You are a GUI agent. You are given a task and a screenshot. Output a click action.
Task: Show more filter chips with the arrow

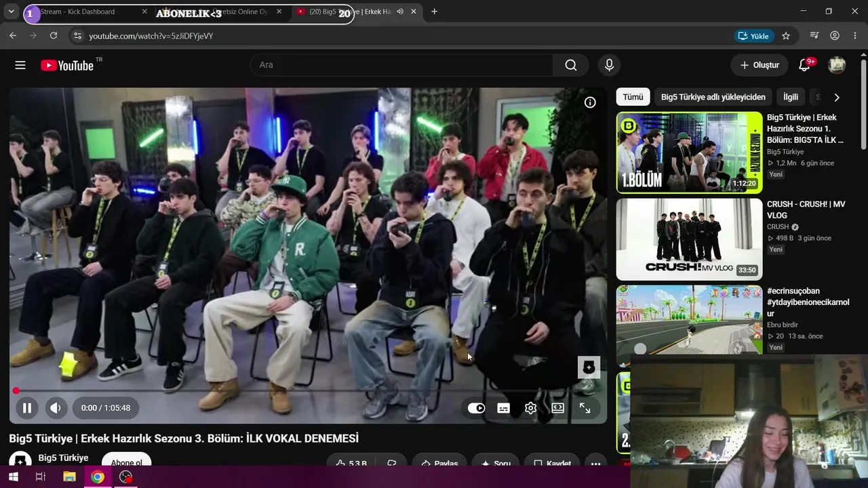[837, 97]
